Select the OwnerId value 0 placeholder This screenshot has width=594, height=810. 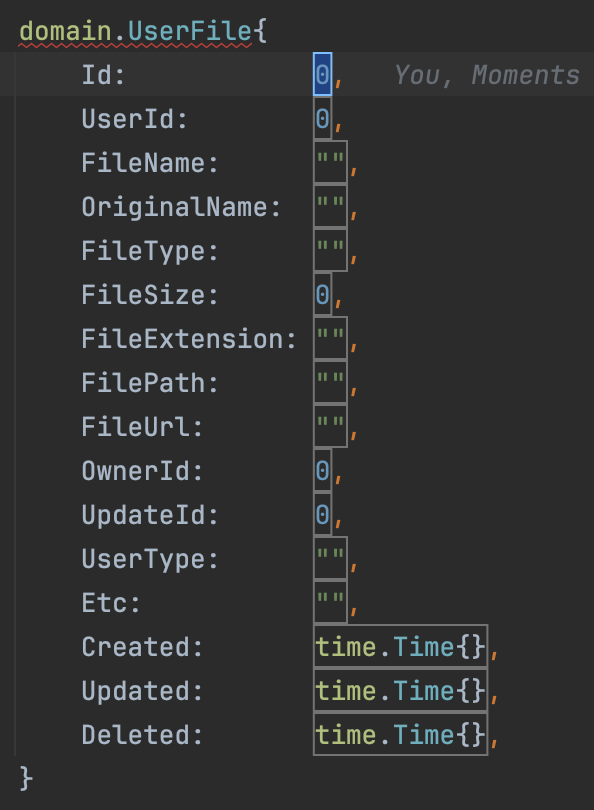[x=322, y=470]
